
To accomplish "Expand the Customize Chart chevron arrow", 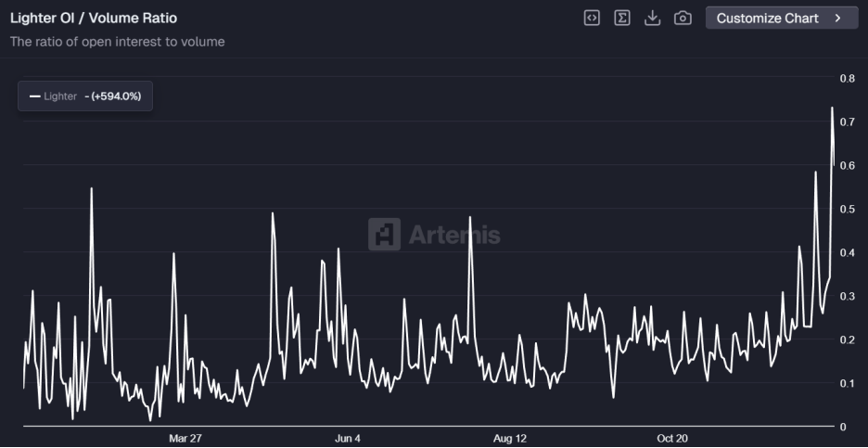I will tap(838, 18).
